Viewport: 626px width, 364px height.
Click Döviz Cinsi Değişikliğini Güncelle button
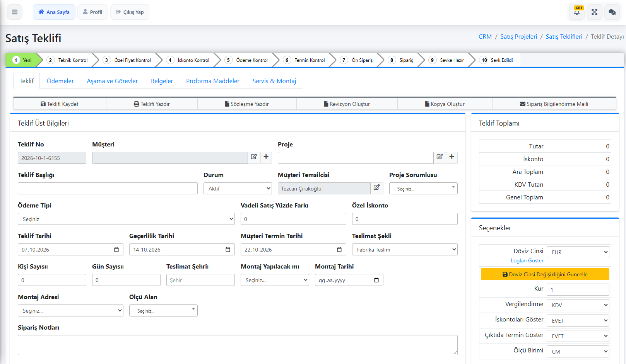pos(545,274)
